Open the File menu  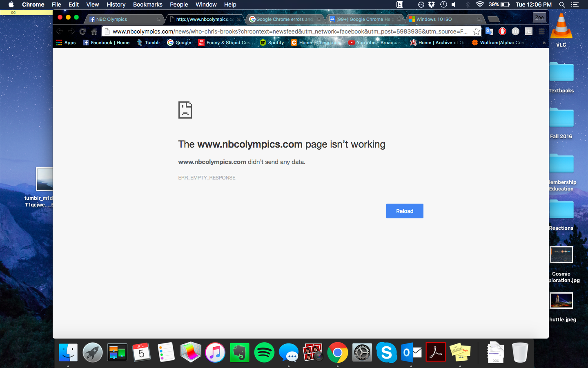(x=56, y=4)
